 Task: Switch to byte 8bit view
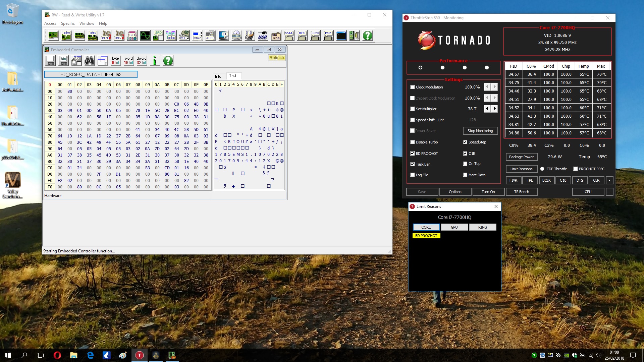(115, 61)
